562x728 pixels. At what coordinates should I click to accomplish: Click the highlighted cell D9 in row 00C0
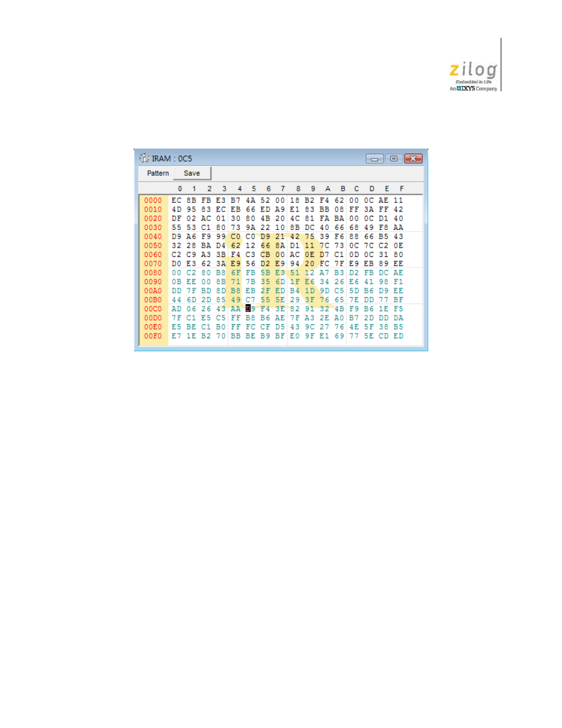tap(250, 309)
